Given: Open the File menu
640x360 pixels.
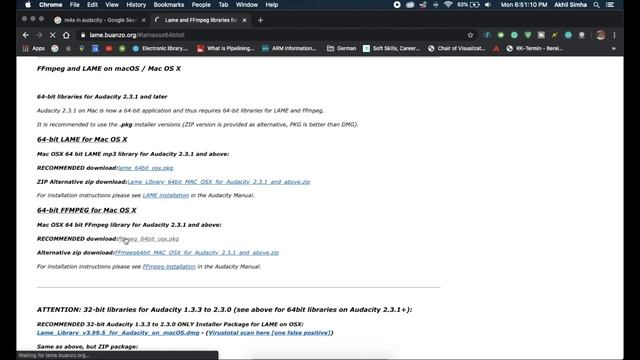Looking at the screenshot, I should tap(74, 5).
